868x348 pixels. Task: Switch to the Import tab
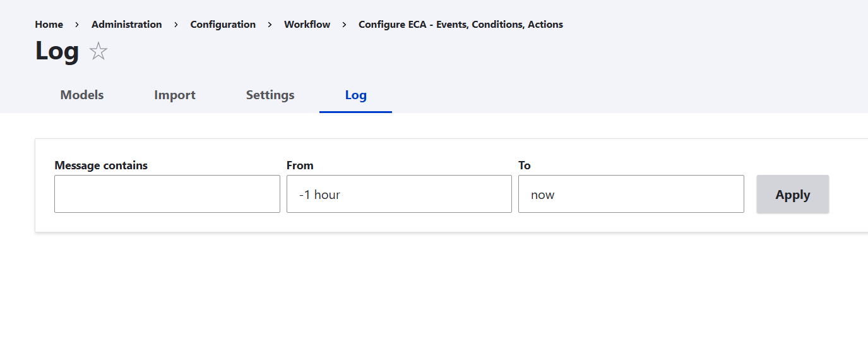[175, 95]
